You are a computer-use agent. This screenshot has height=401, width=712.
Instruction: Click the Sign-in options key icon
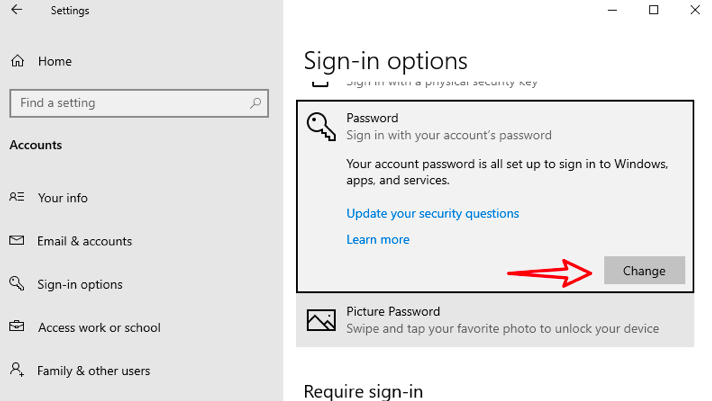tap(17, 284)
